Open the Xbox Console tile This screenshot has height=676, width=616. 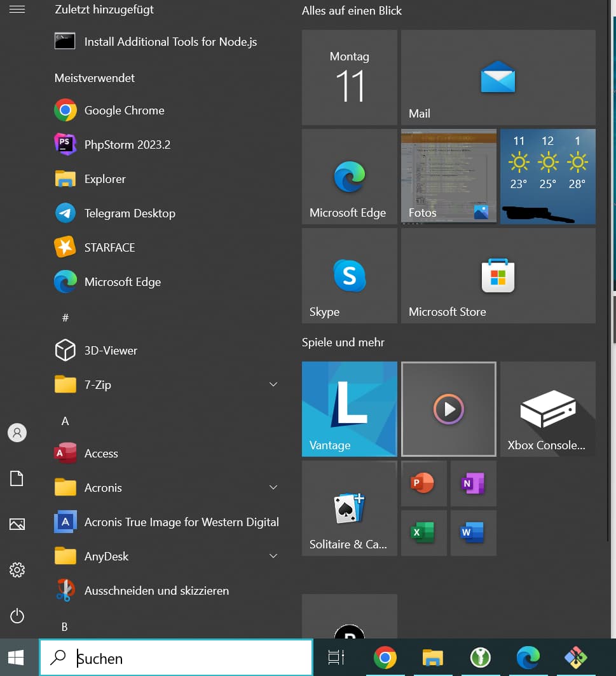[x=548, y=409]
